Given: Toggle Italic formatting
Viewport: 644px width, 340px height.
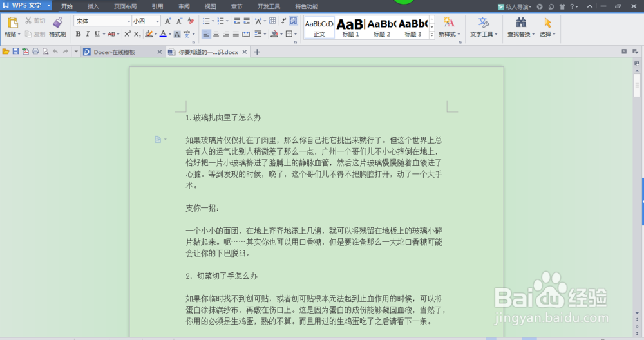Looking at the screenshot, I should click(x=88, y=34).
